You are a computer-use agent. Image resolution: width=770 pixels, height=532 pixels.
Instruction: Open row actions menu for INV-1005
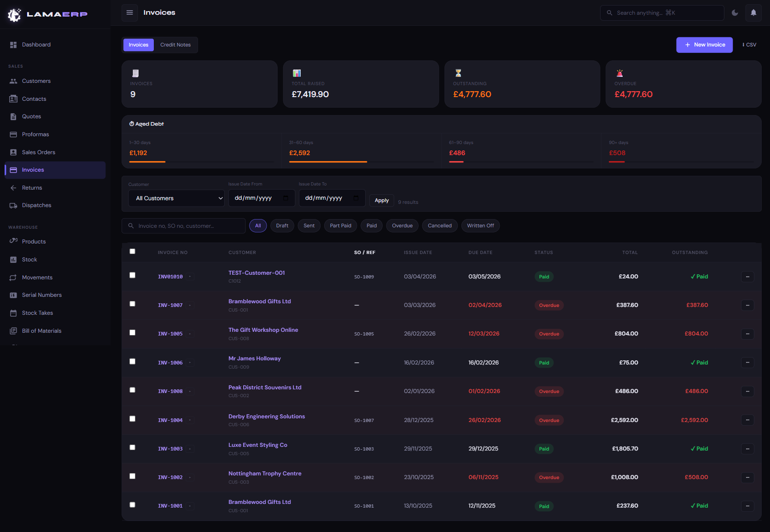pos(747,334)
